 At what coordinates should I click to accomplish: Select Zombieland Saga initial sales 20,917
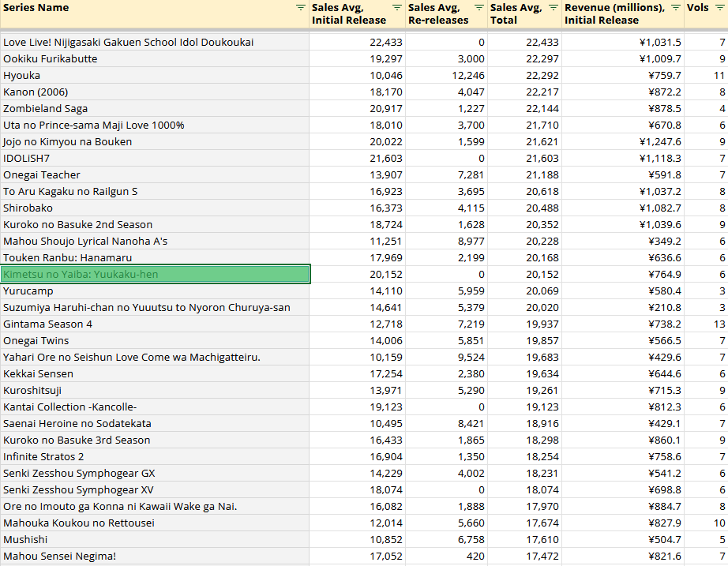[358, 109]
